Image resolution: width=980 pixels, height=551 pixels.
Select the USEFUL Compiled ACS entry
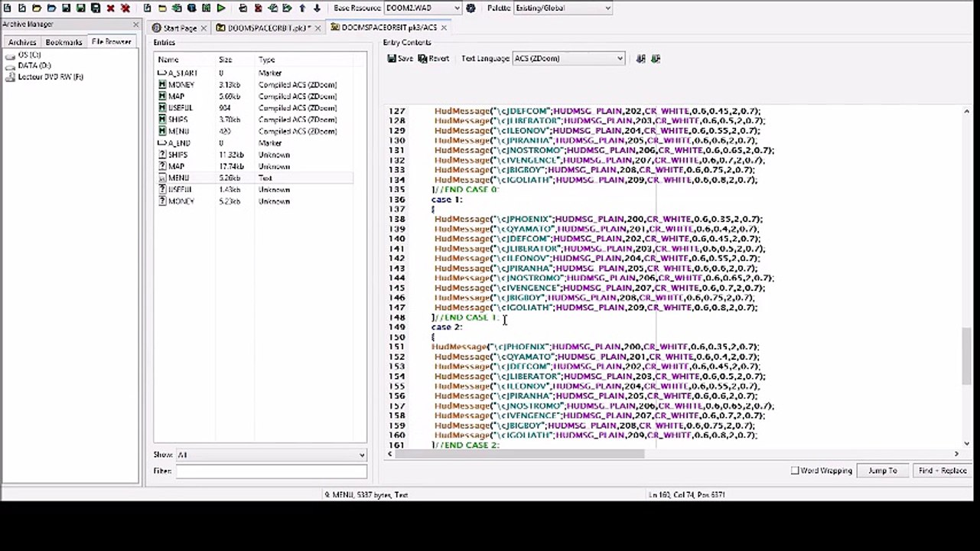tap(254, 108)
